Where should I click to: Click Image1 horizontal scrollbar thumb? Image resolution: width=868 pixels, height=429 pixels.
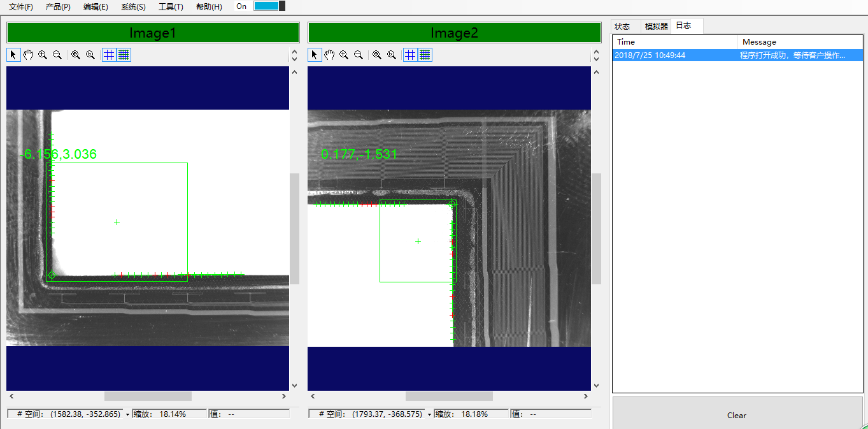click(148, 396)
